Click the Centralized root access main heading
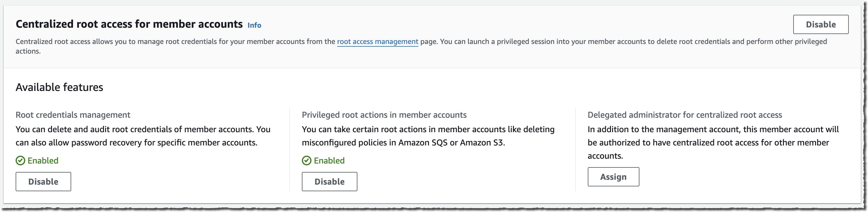This screenshot has width=868, height=212. pyautogui.click(x=129, y=24)
